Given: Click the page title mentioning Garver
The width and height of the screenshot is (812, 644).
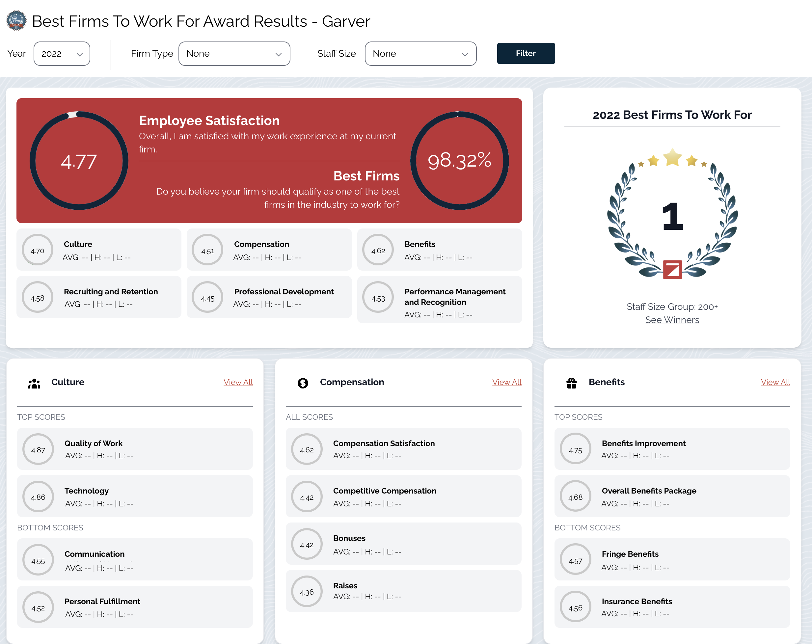Looking at the screenshot, I should click(x=201, y=21).
